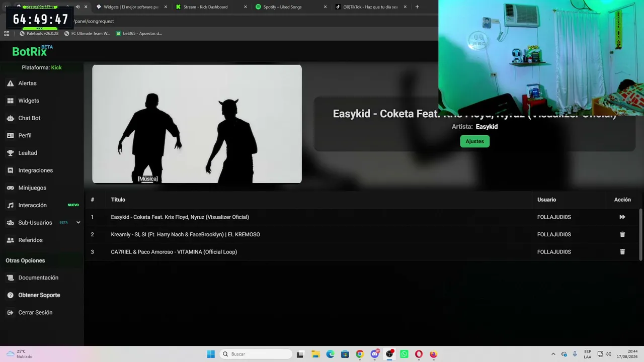Open the volume tray control
This screenshot has width=644, height=362.
[608, 354]
